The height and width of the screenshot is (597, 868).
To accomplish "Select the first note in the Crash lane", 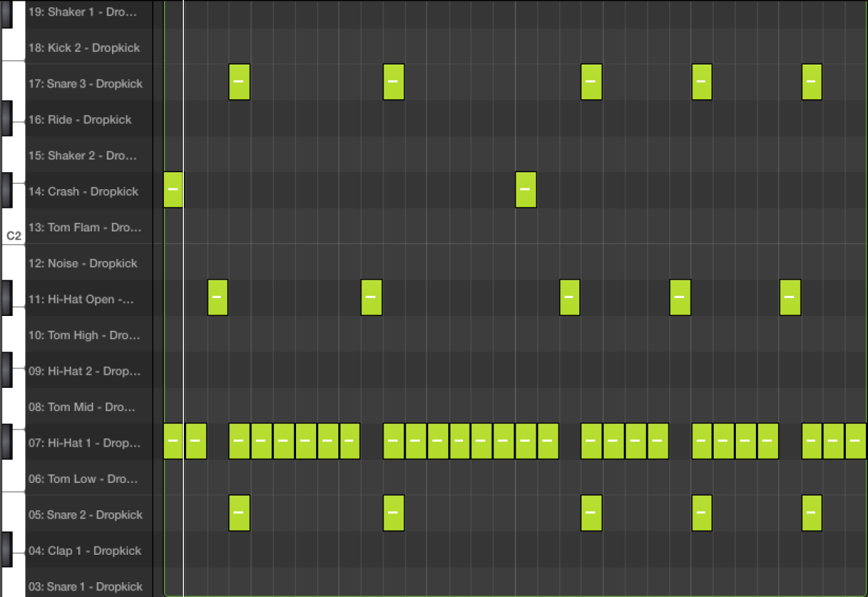I will (174, 190).
